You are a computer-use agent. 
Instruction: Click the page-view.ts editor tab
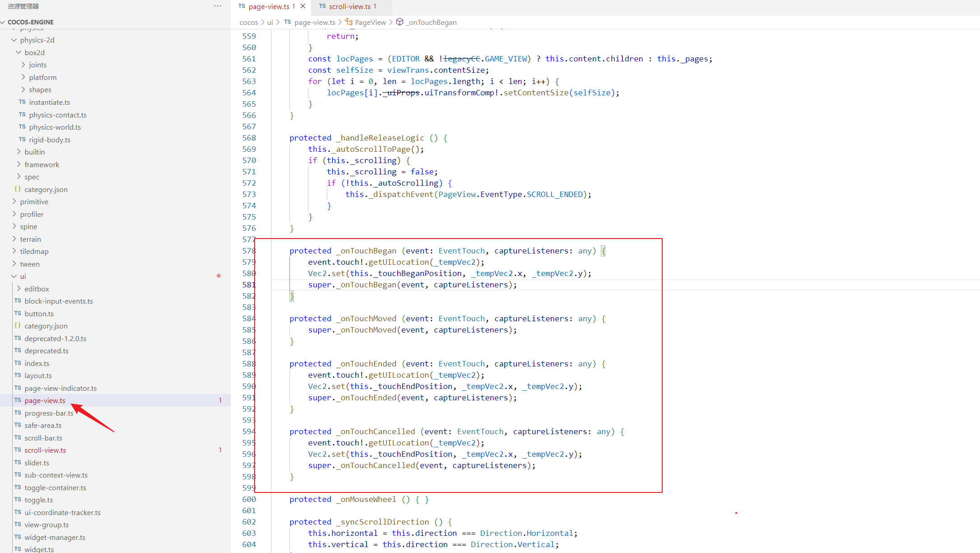[x=269, y=6]
